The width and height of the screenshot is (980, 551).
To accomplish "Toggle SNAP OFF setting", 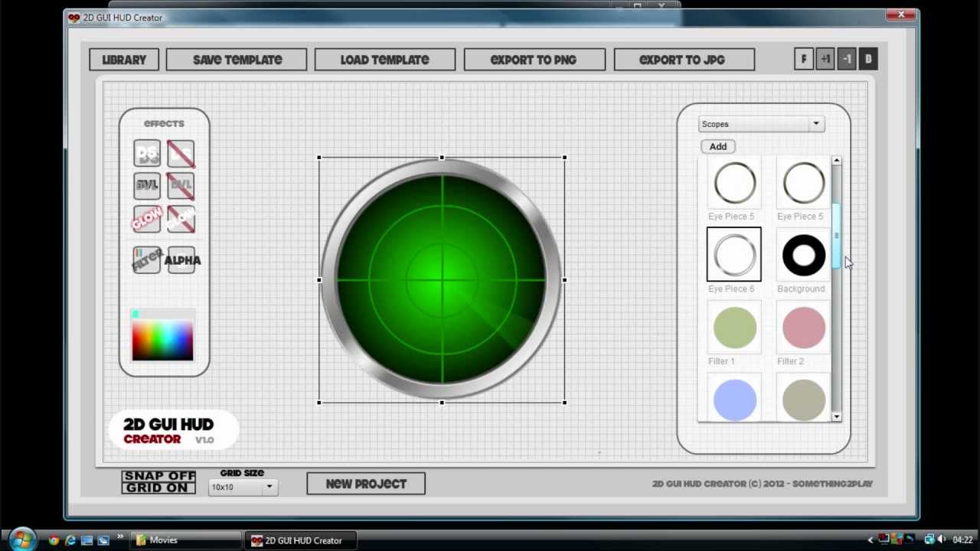I will click(x=158, y=476).
